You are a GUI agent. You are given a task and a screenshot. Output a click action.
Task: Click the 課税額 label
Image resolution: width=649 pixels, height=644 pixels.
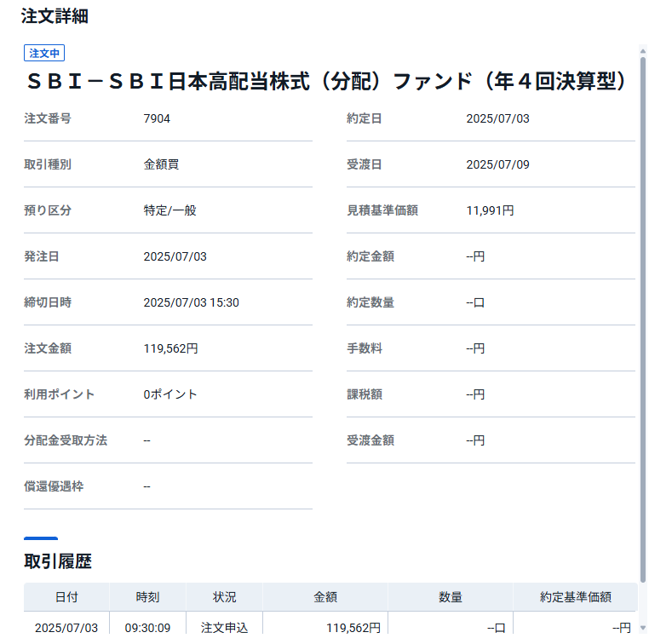pyautogui.click(x=365, y=394)
